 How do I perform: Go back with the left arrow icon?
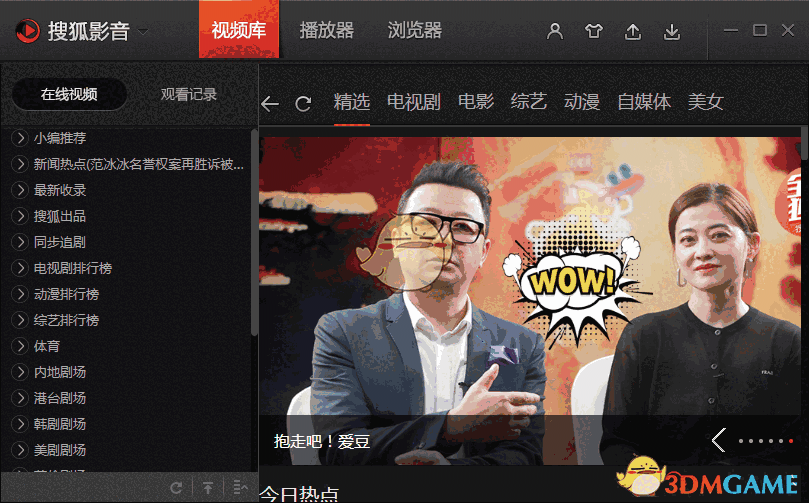[270, 104]
